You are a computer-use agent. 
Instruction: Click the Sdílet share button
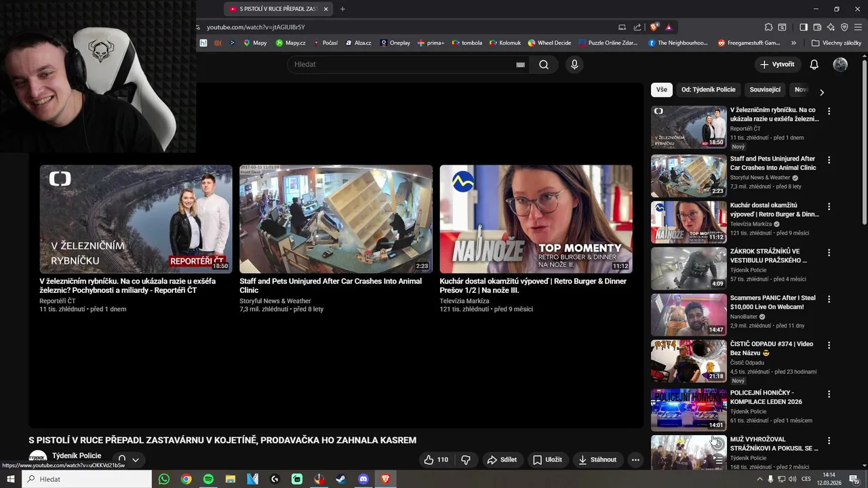click(502, 460)
